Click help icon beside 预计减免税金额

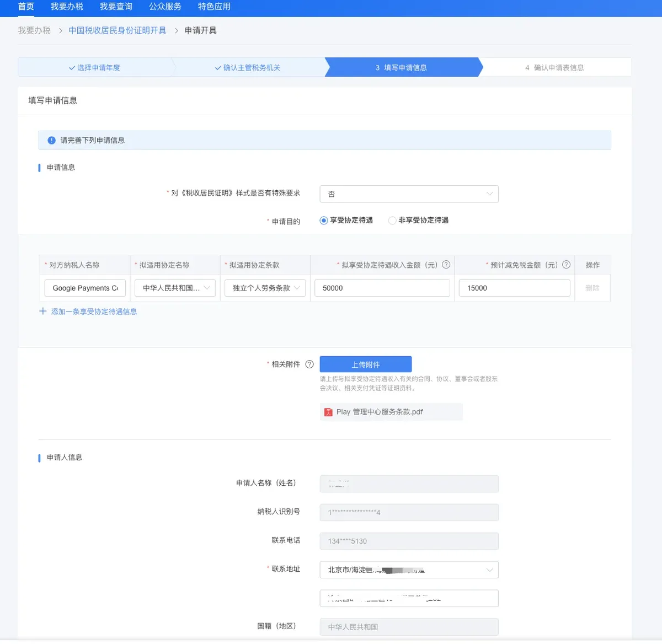point(566,265)
